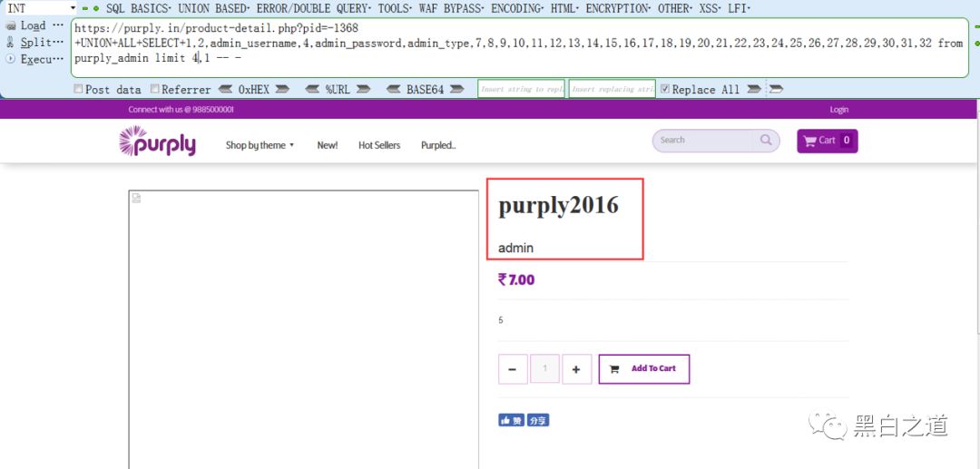This screenshot has width=980, height=469.
Task: Click the ₹7.00 price text
Action: (516, 279)
